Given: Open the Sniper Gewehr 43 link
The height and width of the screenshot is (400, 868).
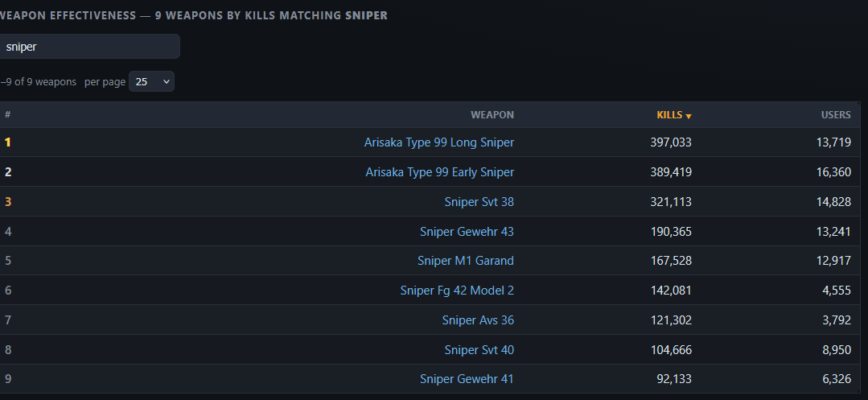Looking at the screenshot, I should pos(467,231).
